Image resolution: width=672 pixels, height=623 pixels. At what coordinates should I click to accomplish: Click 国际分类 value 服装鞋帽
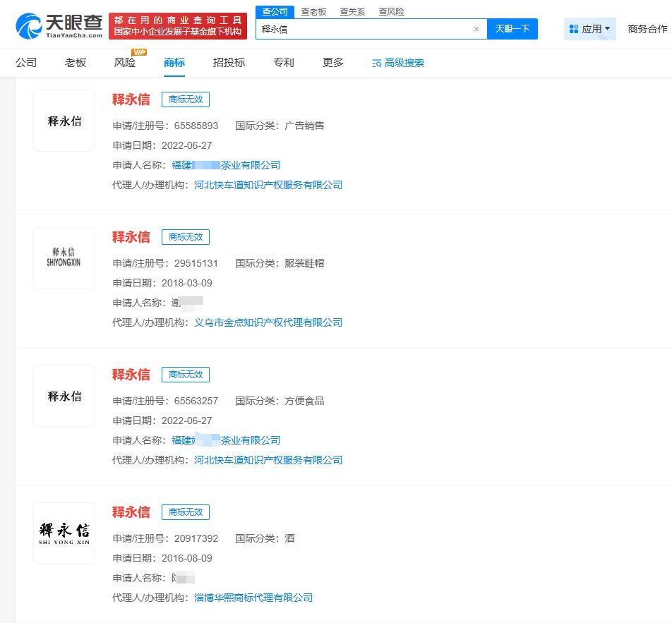(x=304, y=263)
